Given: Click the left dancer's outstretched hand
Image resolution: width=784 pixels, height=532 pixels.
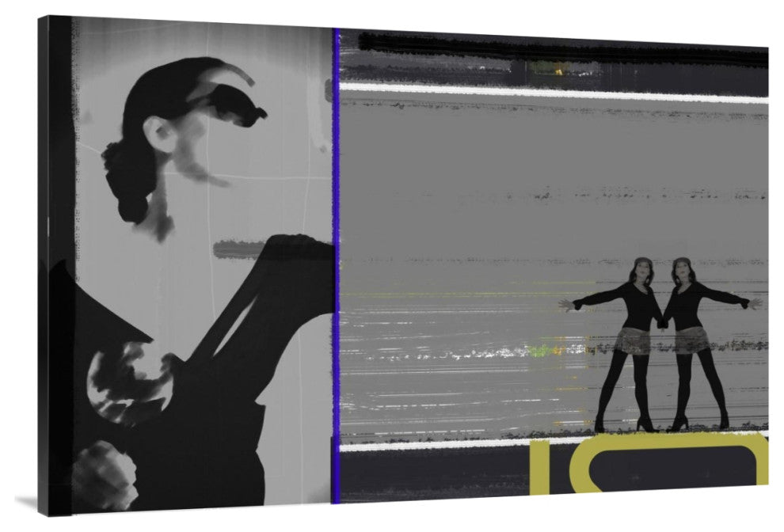Looking at the screenshot, I should pos(565,304).
